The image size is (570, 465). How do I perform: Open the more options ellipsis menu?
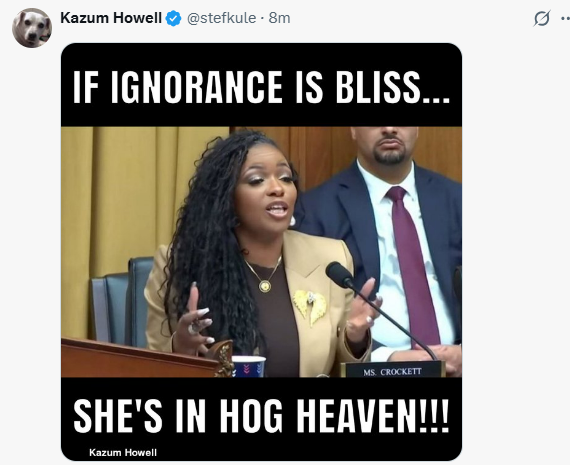[566, 19]
